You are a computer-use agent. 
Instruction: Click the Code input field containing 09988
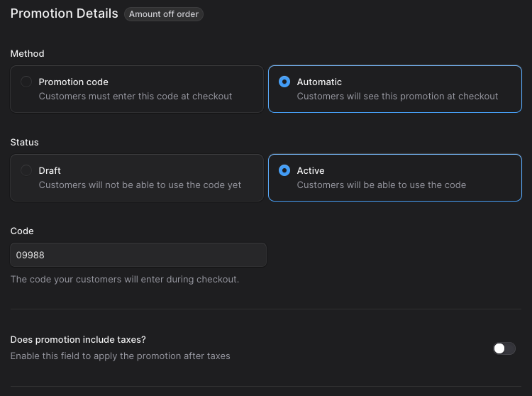click(138, 255)
